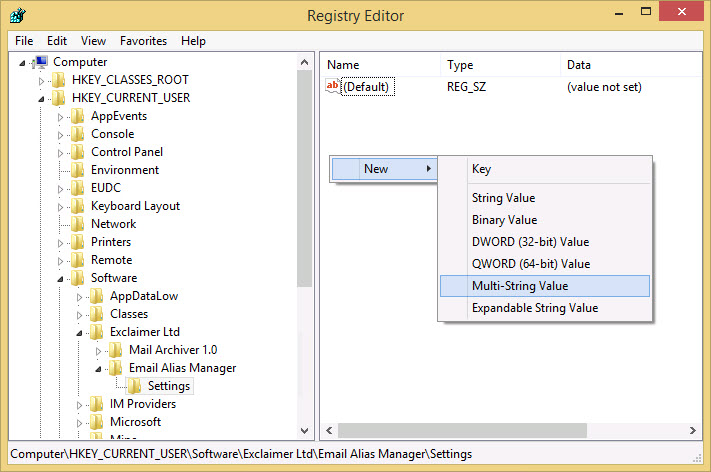Open the Edit menu
Image resolution: width=711 pixels, height=472 pixels.
click(x=57, y=41)
